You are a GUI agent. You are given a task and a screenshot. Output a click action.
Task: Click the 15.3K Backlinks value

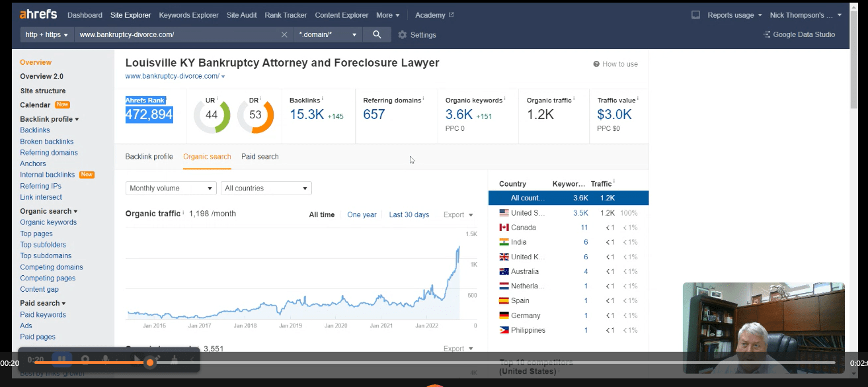coord(307,114)
